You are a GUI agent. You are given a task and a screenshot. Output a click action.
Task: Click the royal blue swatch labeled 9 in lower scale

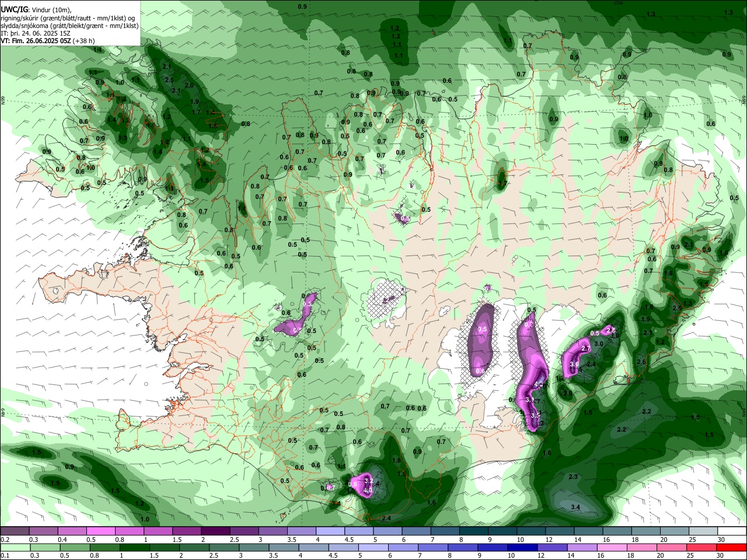pyautogui.click(x=493, y=547)
